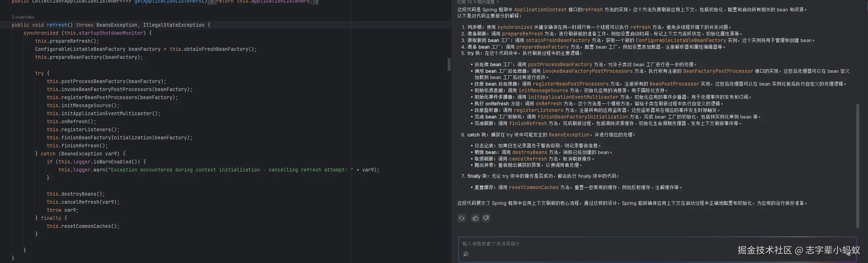Open the 2 overrides hint above refresh()

click(23, 17)
